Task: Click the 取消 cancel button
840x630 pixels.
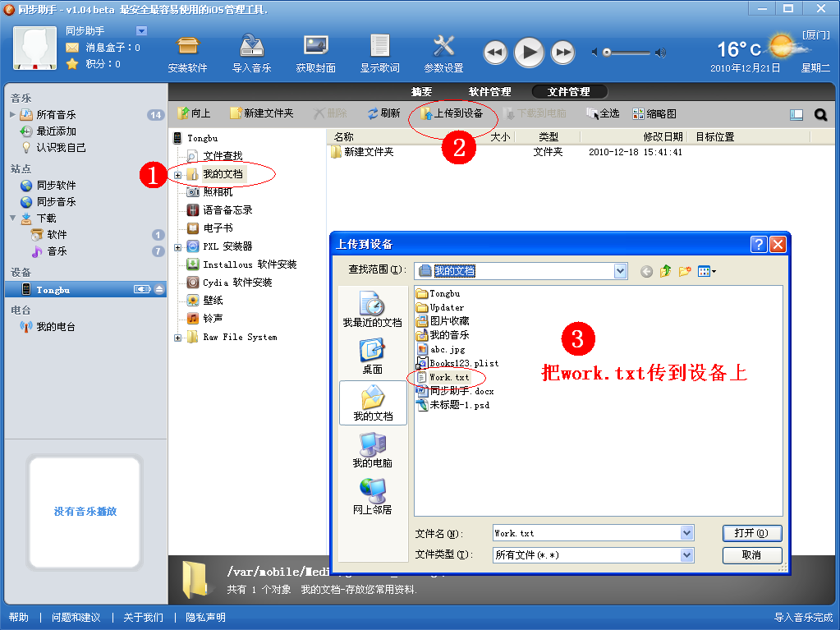Action: click(751, 555)
